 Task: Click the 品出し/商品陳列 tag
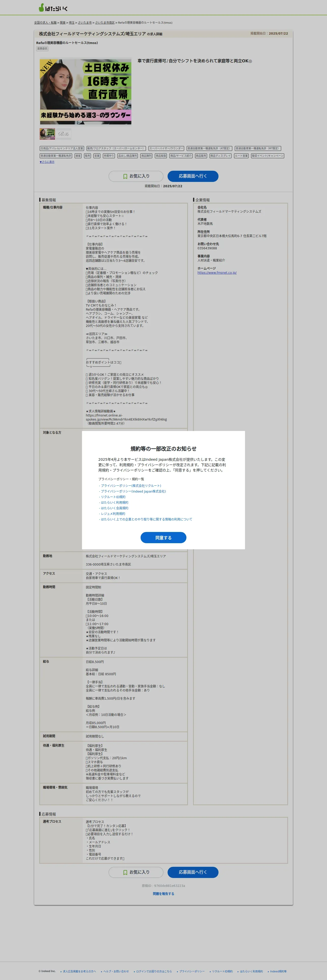[x=128, y=156]
